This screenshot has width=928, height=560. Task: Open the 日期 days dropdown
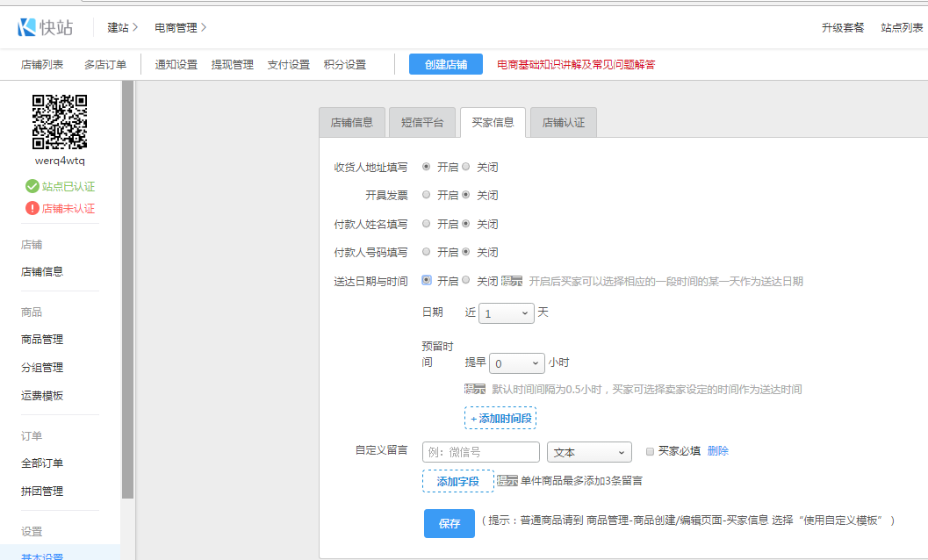point(507,313)
